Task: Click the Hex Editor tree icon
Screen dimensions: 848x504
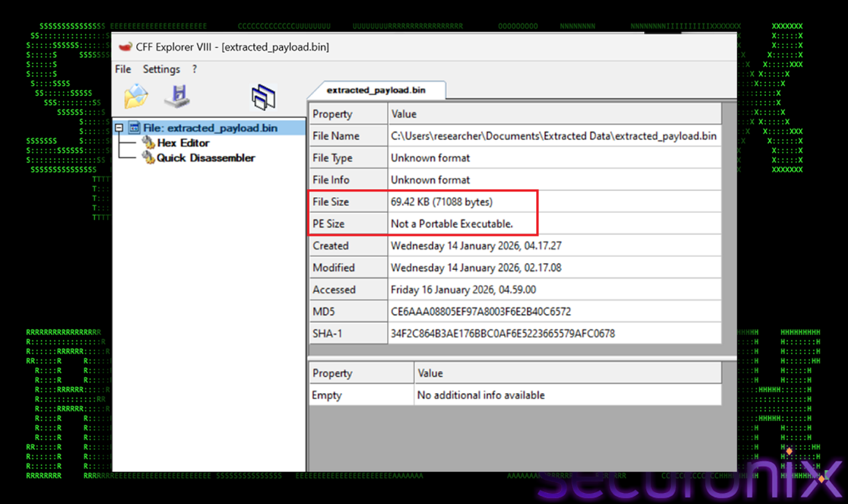Action: [148, 143]
